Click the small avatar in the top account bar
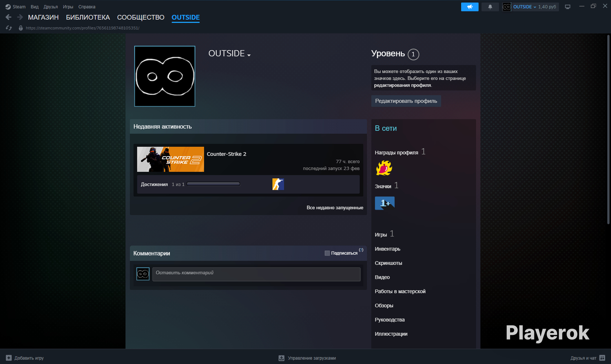The image size is (611, 364). coord(507,7)
